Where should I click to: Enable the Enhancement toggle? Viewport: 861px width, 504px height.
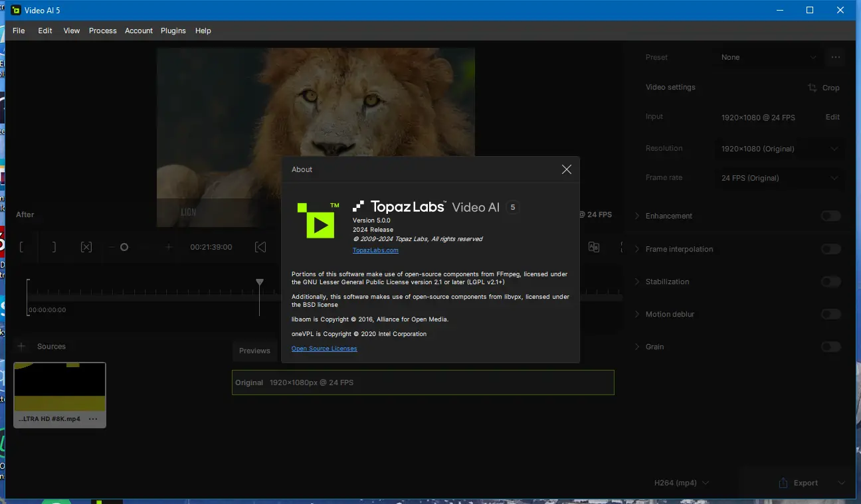coord(830,216)
